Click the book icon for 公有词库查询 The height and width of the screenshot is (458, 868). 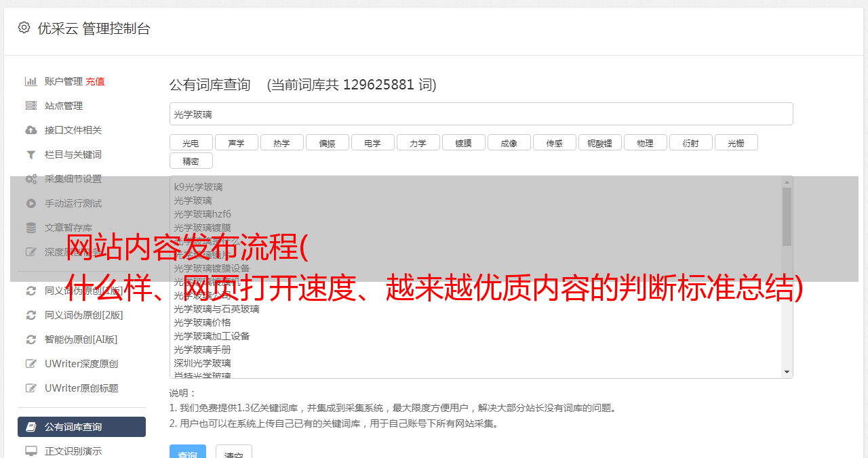(x=31, y=427)
